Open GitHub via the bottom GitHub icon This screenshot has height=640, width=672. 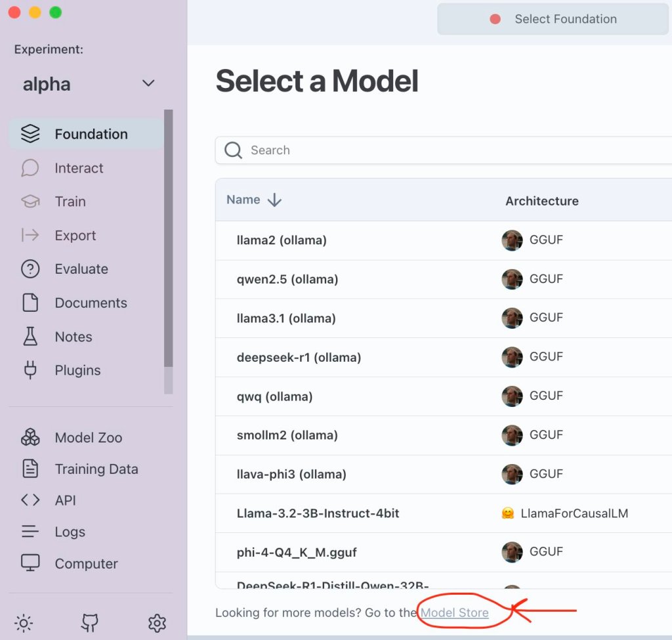[90, 623]
